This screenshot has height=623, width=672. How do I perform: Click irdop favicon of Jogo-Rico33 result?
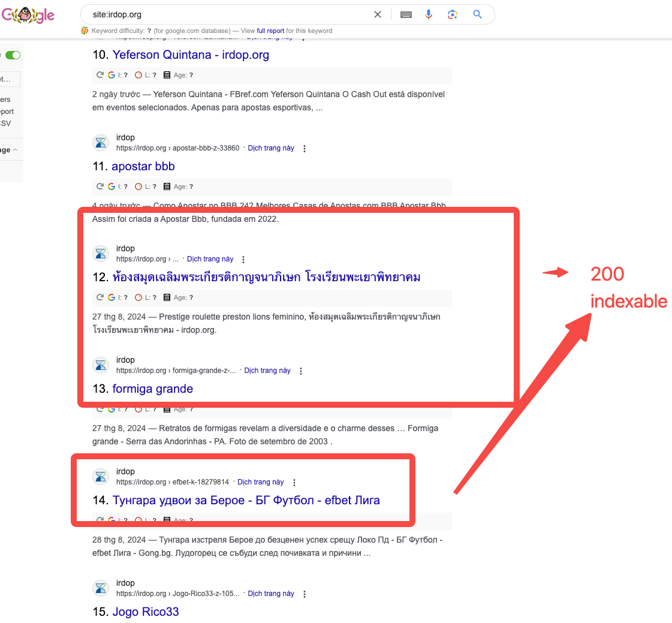(x=101, y=588)
